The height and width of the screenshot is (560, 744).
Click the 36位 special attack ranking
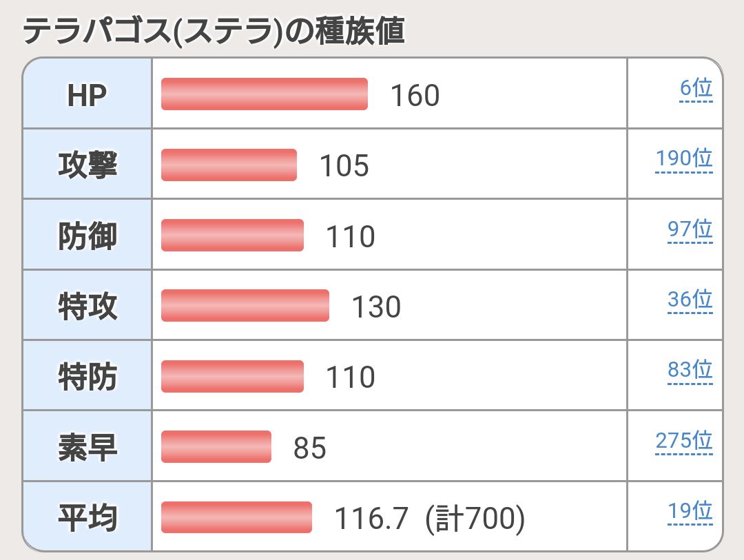click(x=690, y=300)
